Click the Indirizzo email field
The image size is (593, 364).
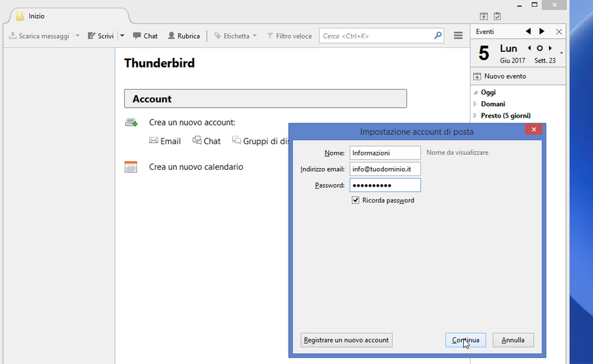click(x=385, y=169)
